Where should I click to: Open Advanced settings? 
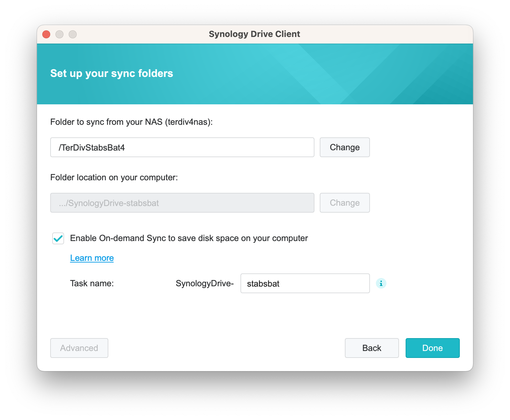click(x=79, y=348)
